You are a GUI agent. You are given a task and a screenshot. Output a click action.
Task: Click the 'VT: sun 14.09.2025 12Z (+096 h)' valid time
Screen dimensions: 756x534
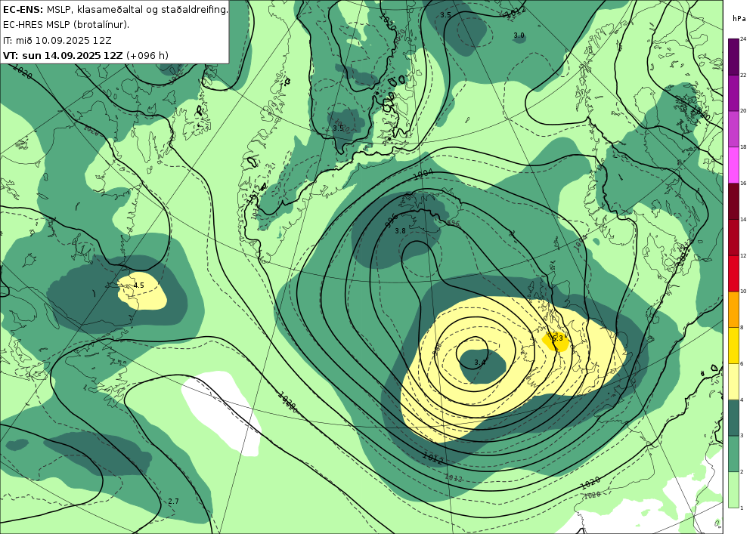tap(86, 55)
